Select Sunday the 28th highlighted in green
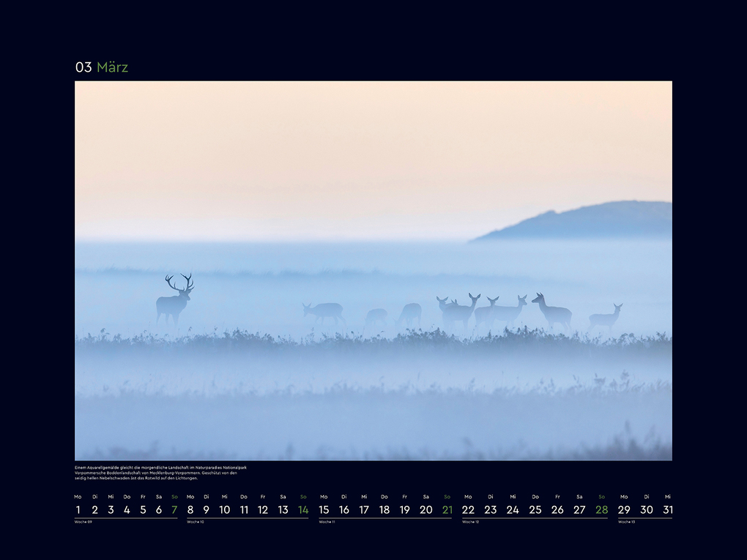 coord(601,509)
